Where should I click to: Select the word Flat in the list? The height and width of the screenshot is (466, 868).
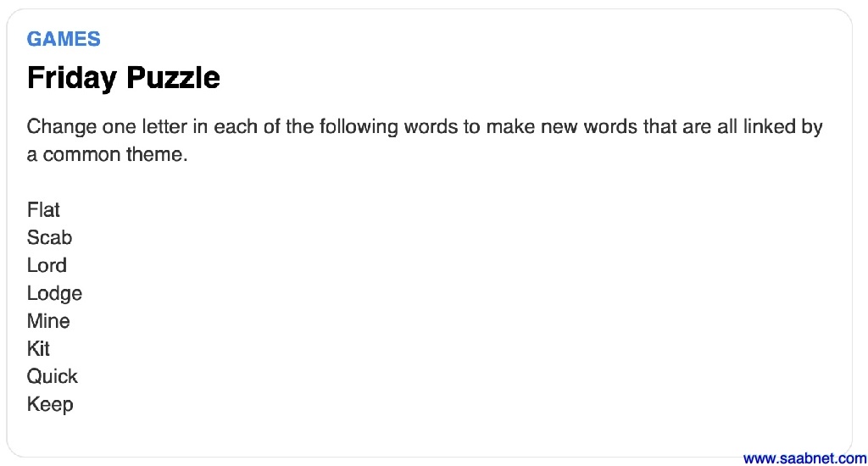pyautogui.click(x=43, y=209)
